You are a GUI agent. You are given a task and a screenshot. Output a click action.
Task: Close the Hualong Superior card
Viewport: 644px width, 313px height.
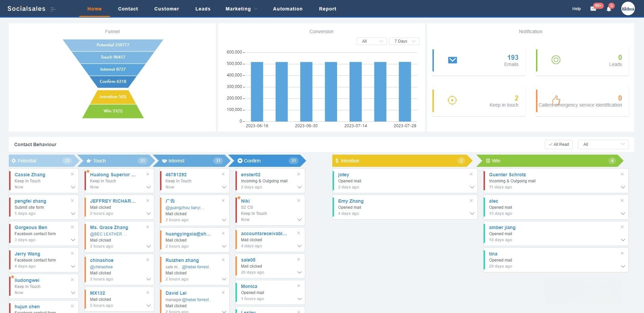click(148, 174)
